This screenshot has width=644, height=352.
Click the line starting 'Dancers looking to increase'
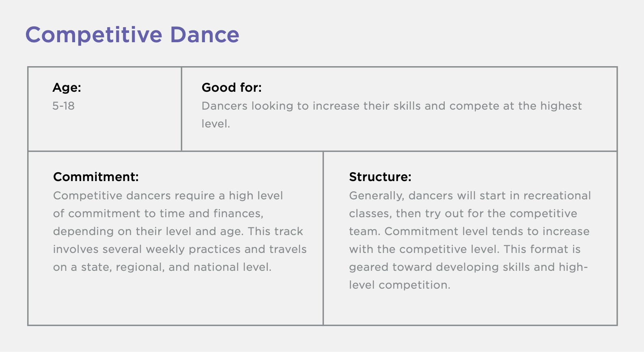click(391, 106)
